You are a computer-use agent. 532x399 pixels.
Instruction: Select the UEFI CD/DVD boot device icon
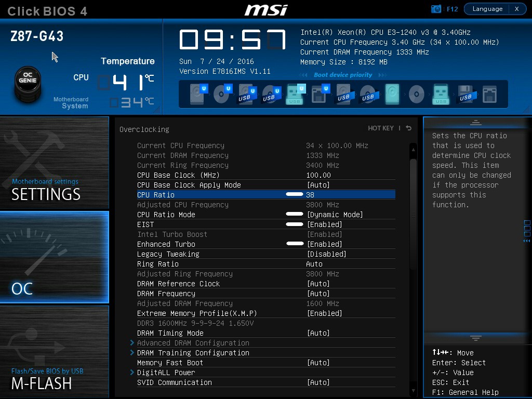[x=222, y=94]
